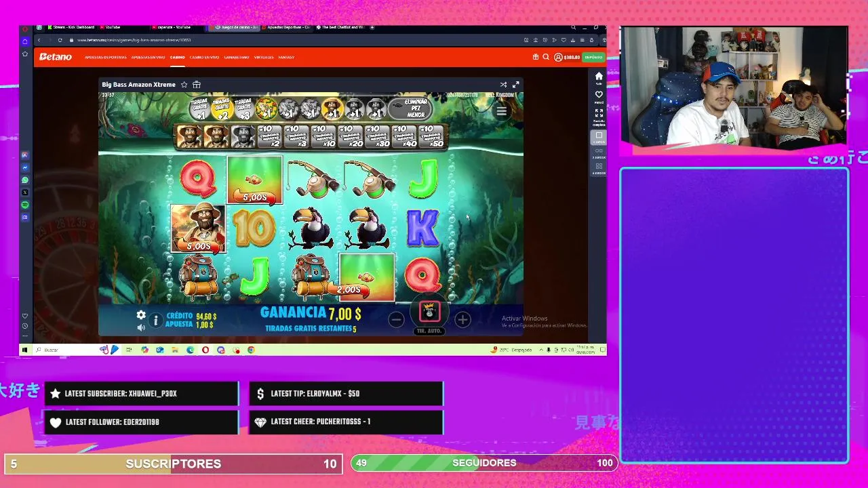Click the account balance $388.80
Image resolution: width=868 pixels, height=488 pixels.
pos(572,58)
